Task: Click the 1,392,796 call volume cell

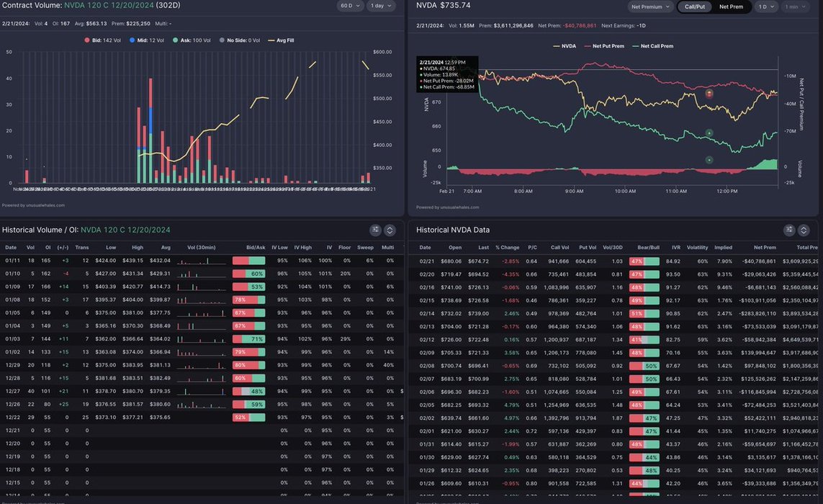Action: coord(557,418)
